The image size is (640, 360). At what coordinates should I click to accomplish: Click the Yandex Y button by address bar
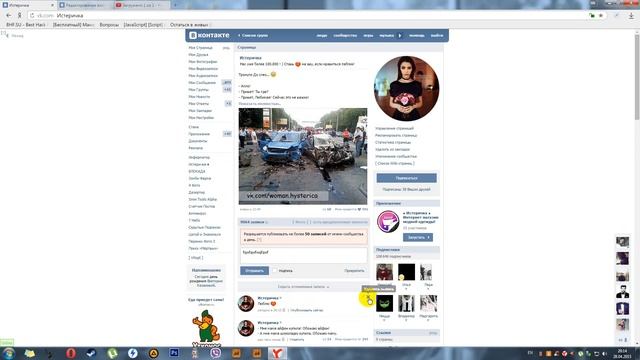[19, 16]
